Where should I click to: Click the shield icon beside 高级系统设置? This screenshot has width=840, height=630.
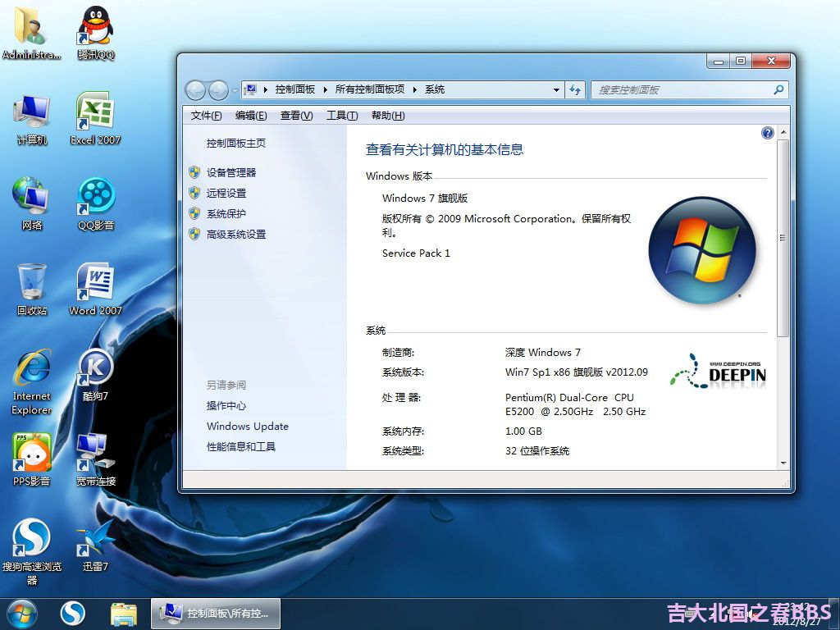click(x=194, y=234)
